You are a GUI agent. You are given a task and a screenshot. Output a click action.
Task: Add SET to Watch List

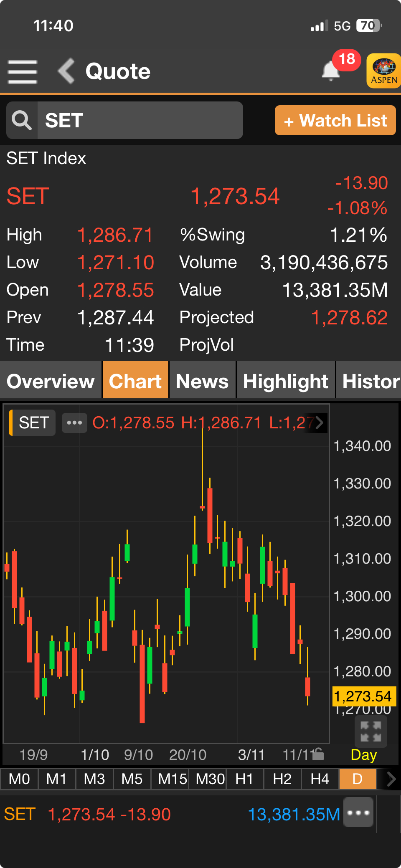click(x=335, y=121)
